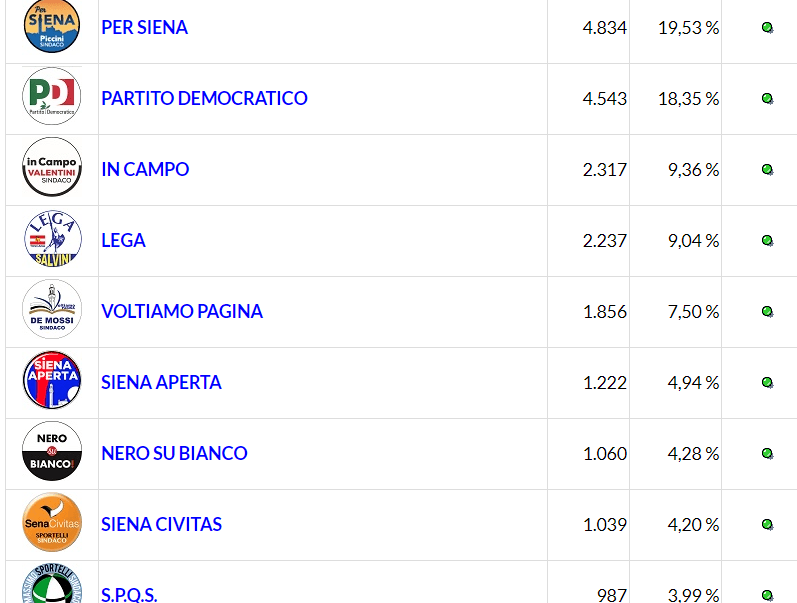Visit the SIENA CIVITAS link
Screen dimensions: 797x603
tap(161, 524)
